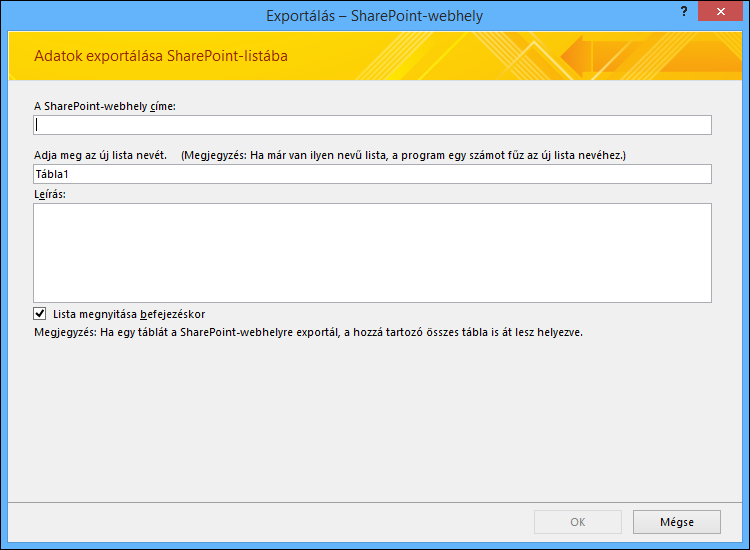Click the Leírás label
750x550 pixels.
click(x=50, y=194)
